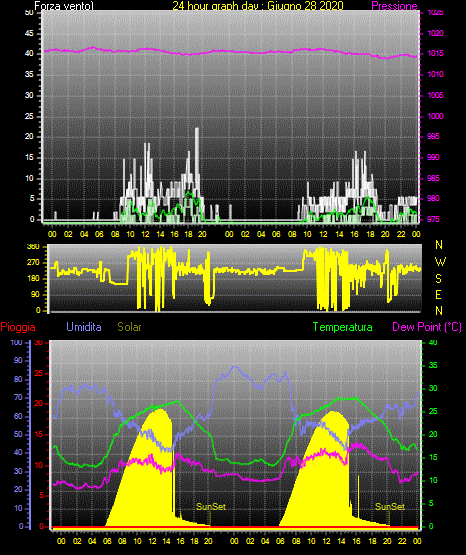Click wind speed axis value '35'

coord(29,74)
